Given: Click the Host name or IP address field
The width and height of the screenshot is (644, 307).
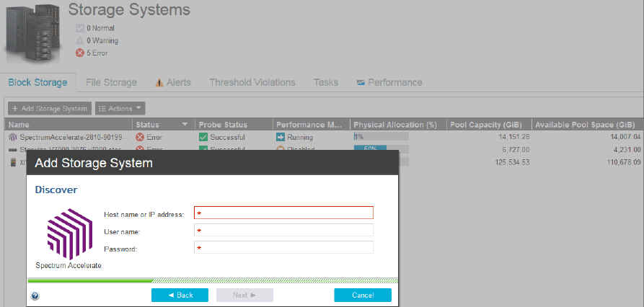Looking at the screenshot, I should 284,213.
